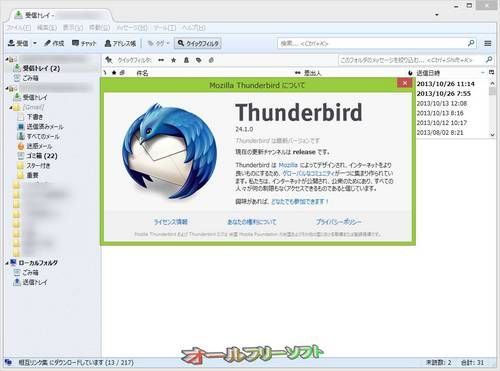Screen dimensions: 500x371
Task: Toggle the クイックフィルタ toolbar button
Action: click(198, 43)
